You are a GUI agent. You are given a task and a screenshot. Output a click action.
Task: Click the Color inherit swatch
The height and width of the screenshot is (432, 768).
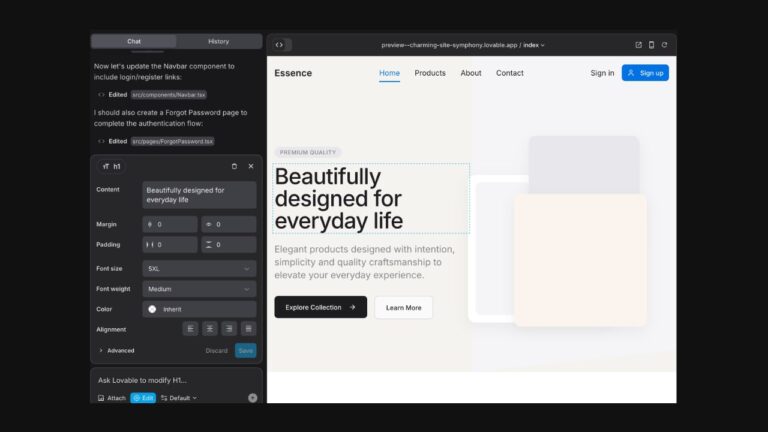pos(152,310)
